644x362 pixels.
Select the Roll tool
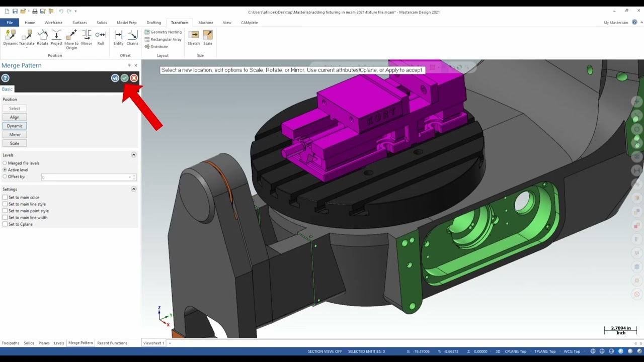pyautogui.click(x=101, y=38)
